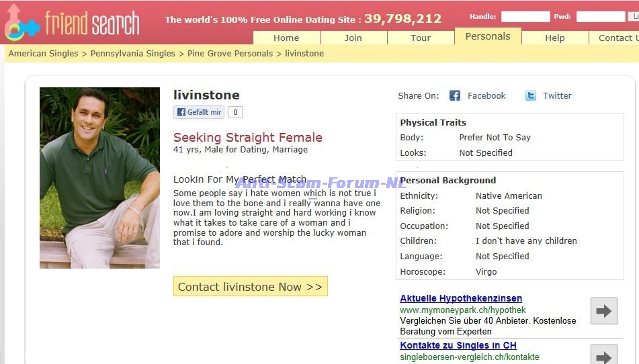
Task: Click the Handle input field
Action: 525,17
